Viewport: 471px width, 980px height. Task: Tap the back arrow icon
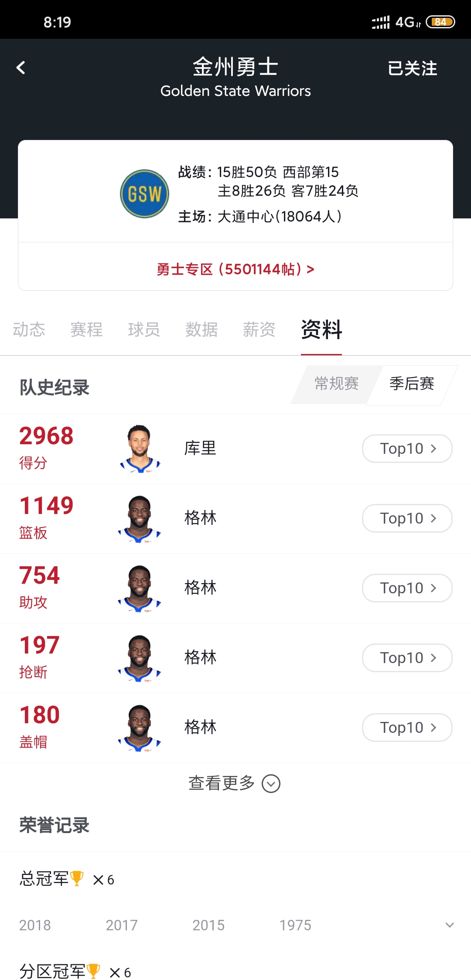click(x=20, y=68)
